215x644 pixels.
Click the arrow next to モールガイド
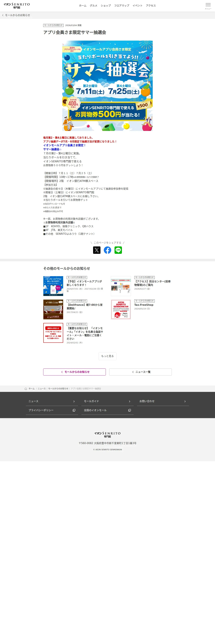129,401
